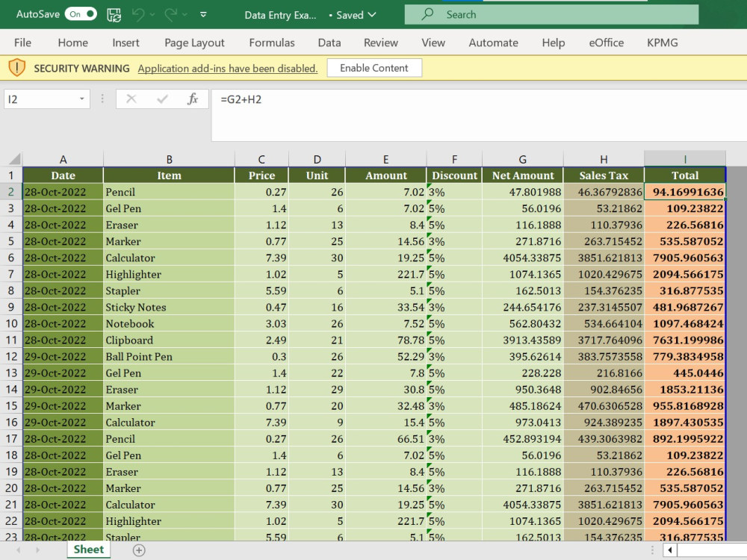Open the Automate tab

[493, 43]
